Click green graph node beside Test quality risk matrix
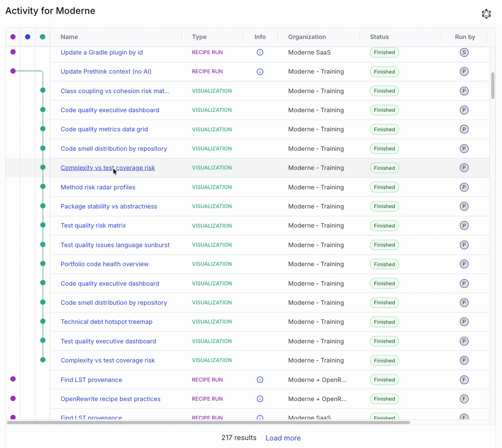 coord(43,225)
